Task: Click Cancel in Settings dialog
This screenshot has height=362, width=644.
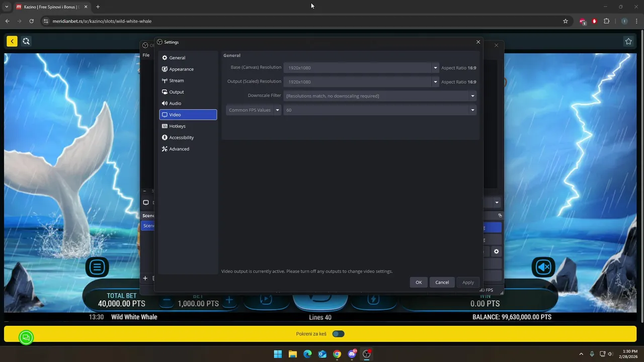Action: 442,282
